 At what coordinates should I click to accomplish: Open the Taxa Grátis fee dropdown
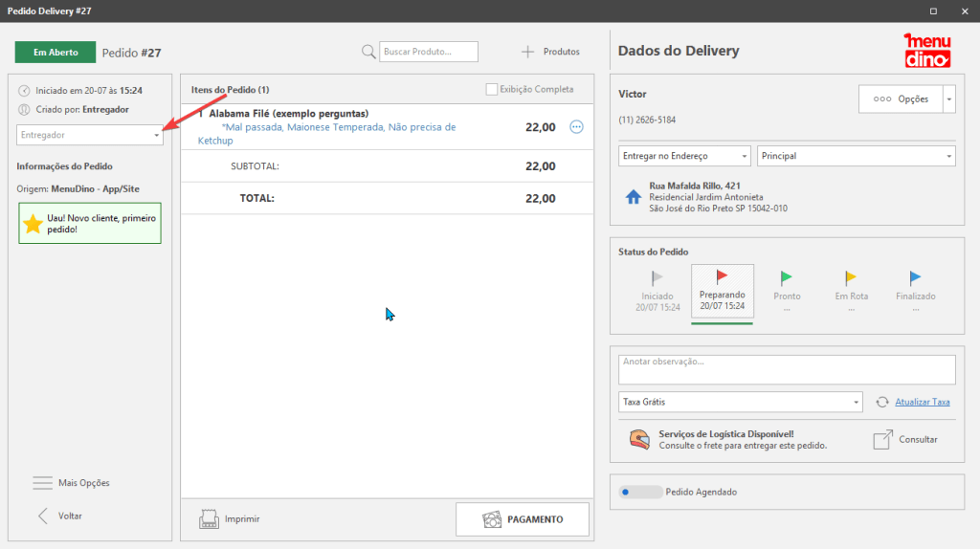[741, 403]
